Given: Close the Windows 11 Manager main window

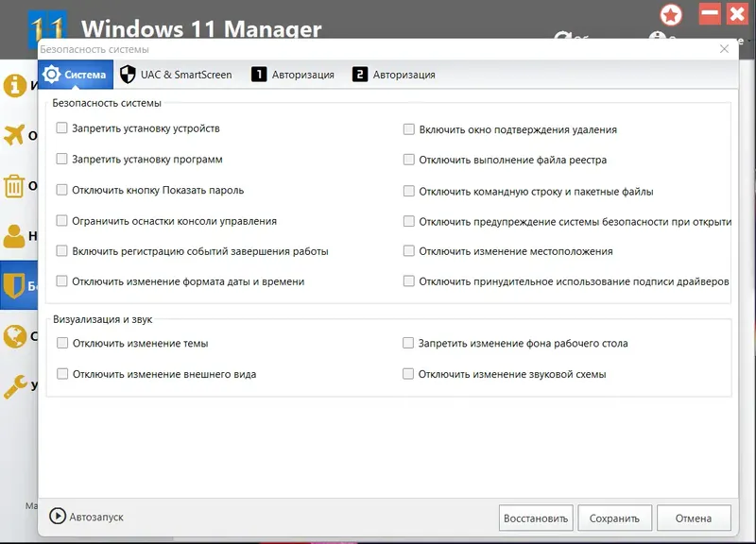Looking at the screenshot, I should click(x=738, y=14).
